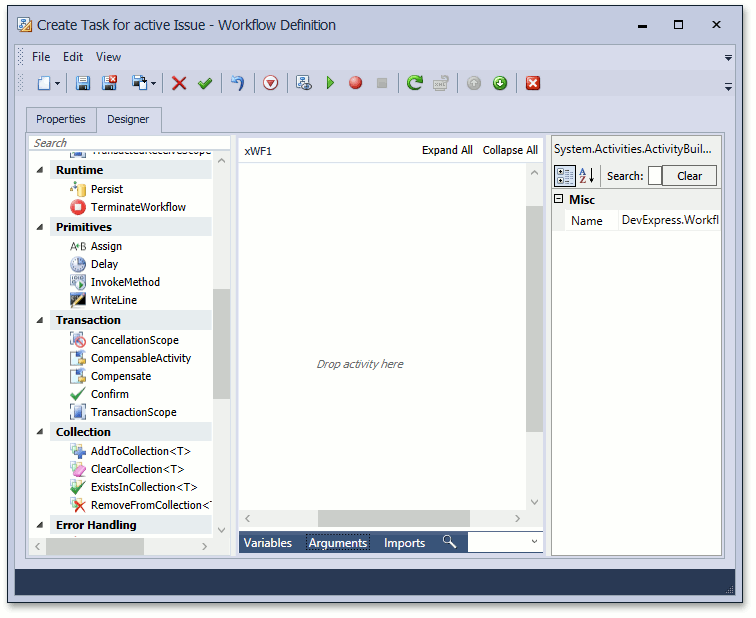Image resolution: width=756 pixels, height=618 pixels.
Task: Open the Variables pane
Action: [268, 543]
